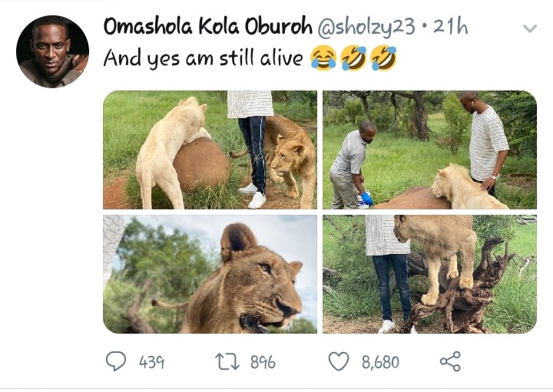Viewport: 553px width, 392px height.
Task: Expand the tweet options chevron
Action: (530, 28)
